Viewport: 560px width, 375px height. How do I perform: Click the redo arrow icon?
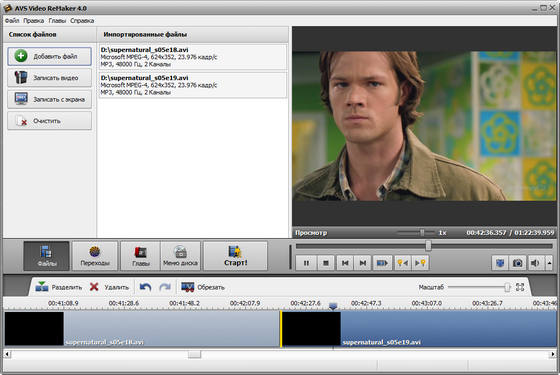click(165, 287)
